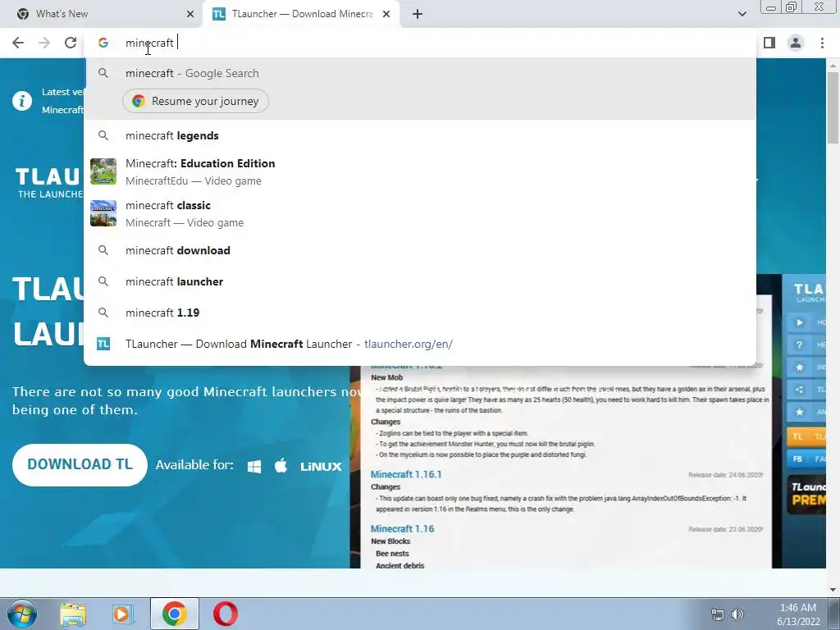Click the network tray icon

(x=717, y=614)
